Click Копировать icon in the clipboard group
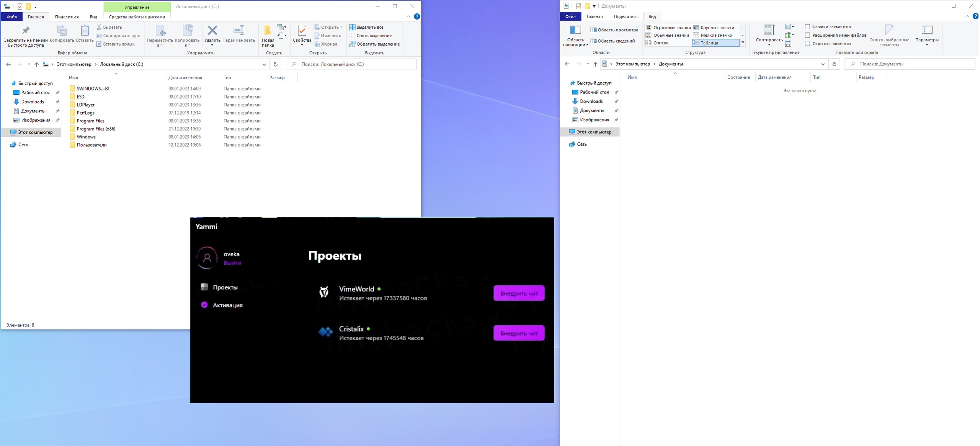This screenshot has height=446, width=980. [x=62, y=34]
